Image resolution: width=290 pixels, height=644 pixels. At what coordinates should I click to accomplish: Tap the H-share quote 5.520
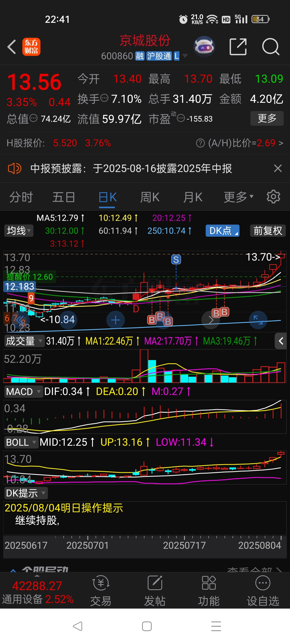tap(65, 143)
